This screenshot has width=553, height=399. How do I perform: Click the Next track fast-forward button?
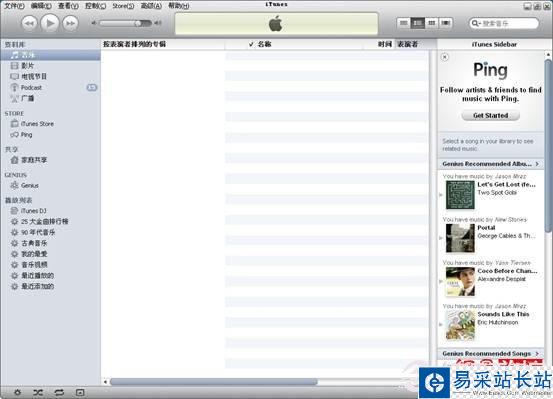coord(70,24)
